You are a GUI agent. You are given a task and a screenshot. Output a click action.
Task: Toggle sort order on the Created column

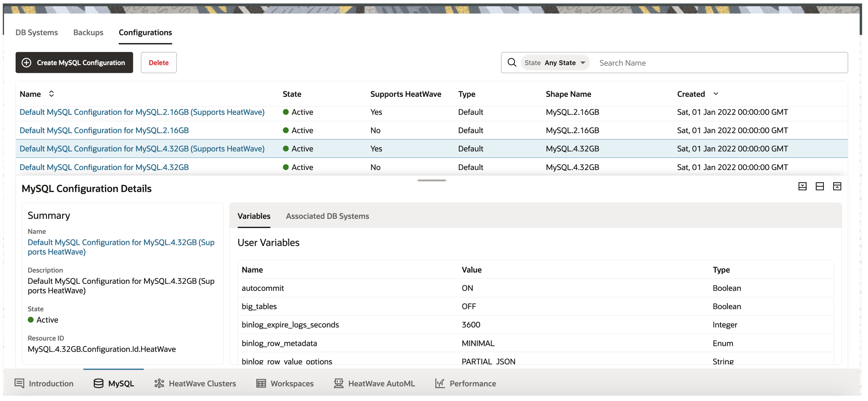(x=716, y=94)
